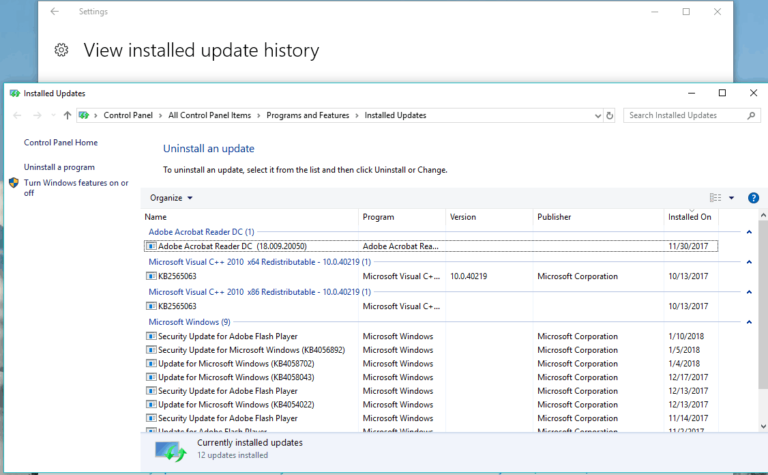Click Uninstall a program link

tap(59, 167)
